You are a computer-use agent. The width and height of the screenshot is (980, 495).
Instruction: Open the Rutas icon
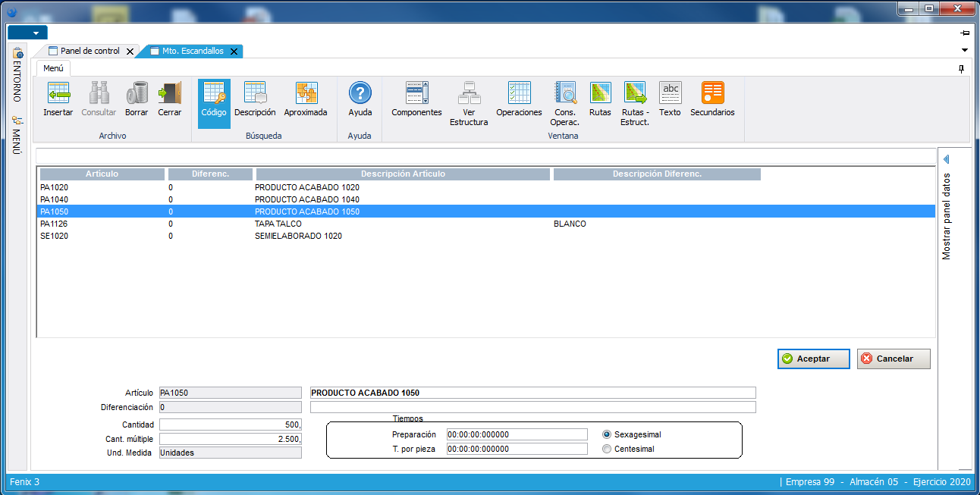coord(600,94)
